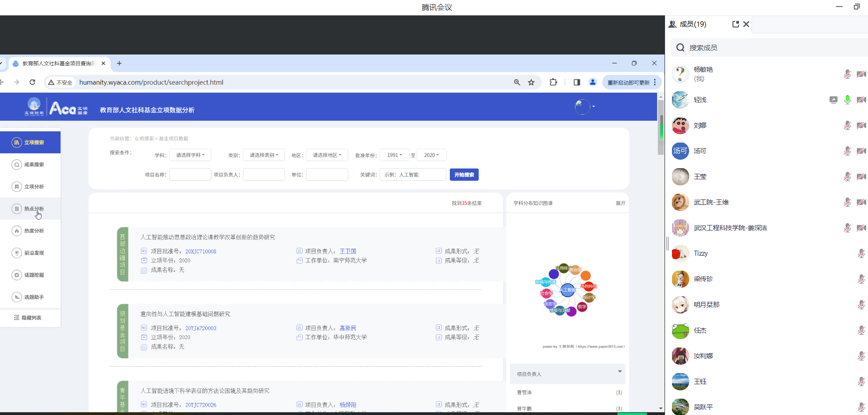The height and width of the screenshot is (415, 868).
Task: Open project leader link 王卫国
Action: point(347,251)
